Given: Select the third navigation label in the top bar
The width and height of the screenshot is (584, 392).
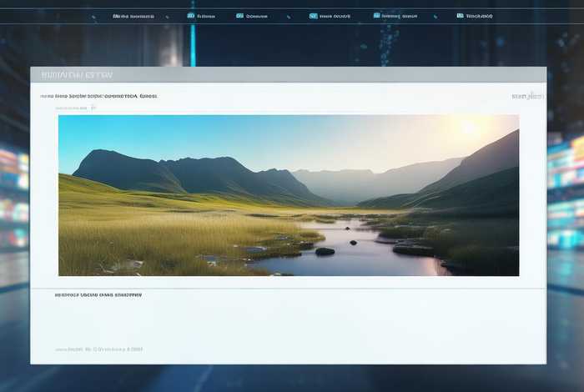Looking at the screenshot, I should click(x=257, y=17).
